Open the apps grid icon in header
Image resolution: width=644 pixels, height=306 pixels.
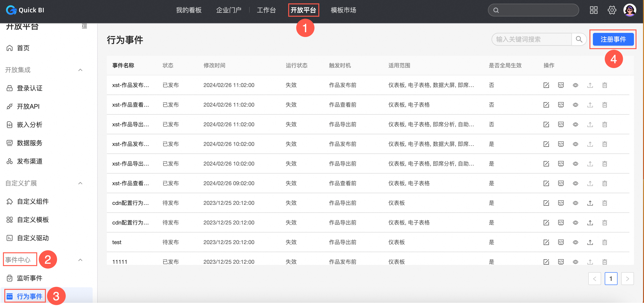tap(594, 10)
